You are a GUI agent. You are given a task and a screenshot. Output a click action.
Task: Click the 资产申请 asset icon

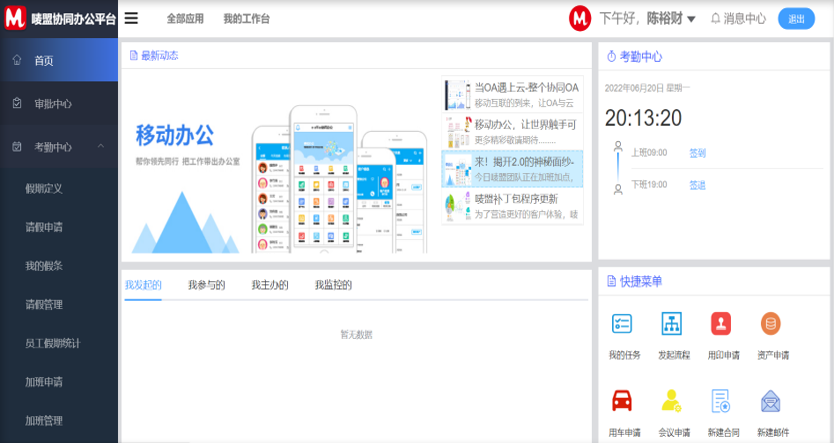(x=771, y=324)
